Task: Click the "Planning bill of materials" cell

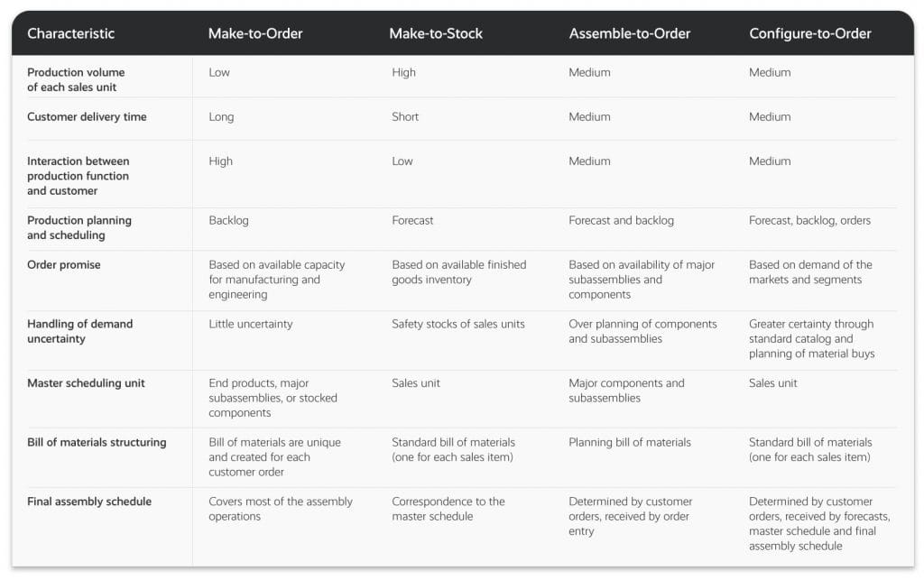Action: click(629, 443)
